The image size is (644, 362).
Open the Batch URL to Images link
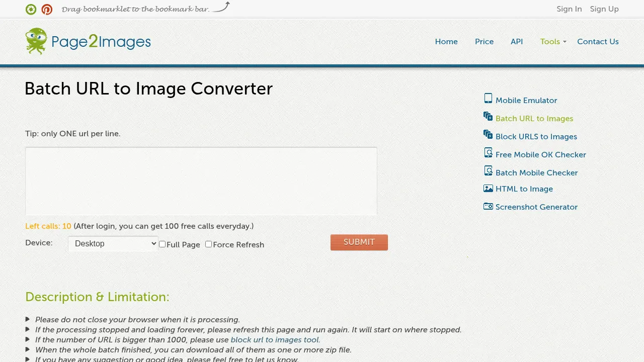coord(534,119)
